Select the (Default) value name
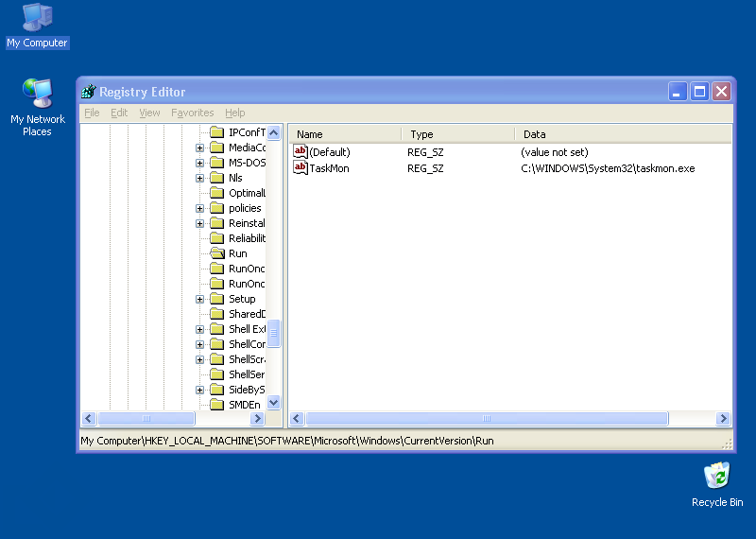756x539 pixels. tap(330, 152)
